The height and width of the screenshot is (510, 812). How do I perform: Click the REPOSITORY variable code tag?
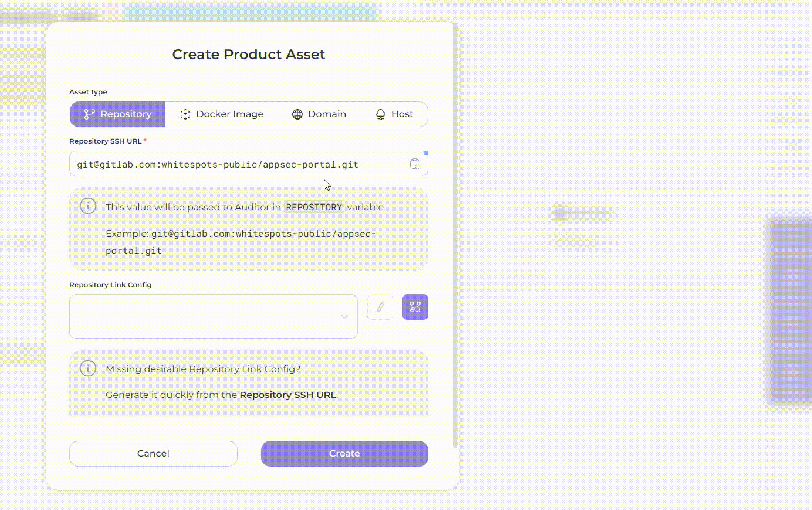(x=314, y=208)
